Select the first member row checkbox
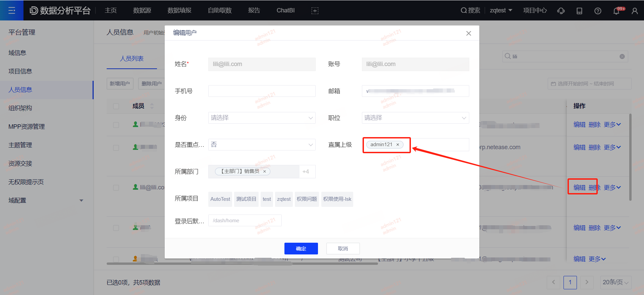The height and width of the screenshot is (295, 644). pyautogui.click(x=116, y=125)
